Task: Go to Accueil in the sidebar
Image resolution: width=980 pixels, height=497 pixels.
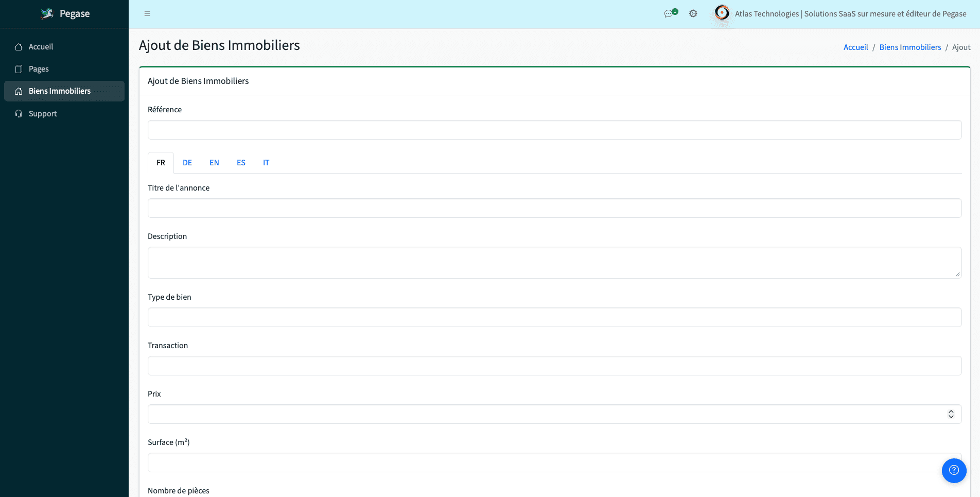Action: (x=41, y=47)
